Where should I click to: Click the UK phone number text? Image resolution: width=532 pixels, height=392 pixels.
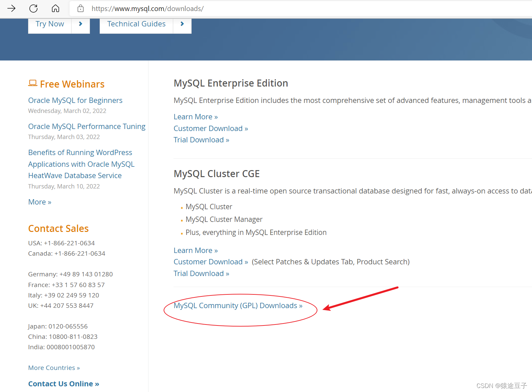point(61,305)
